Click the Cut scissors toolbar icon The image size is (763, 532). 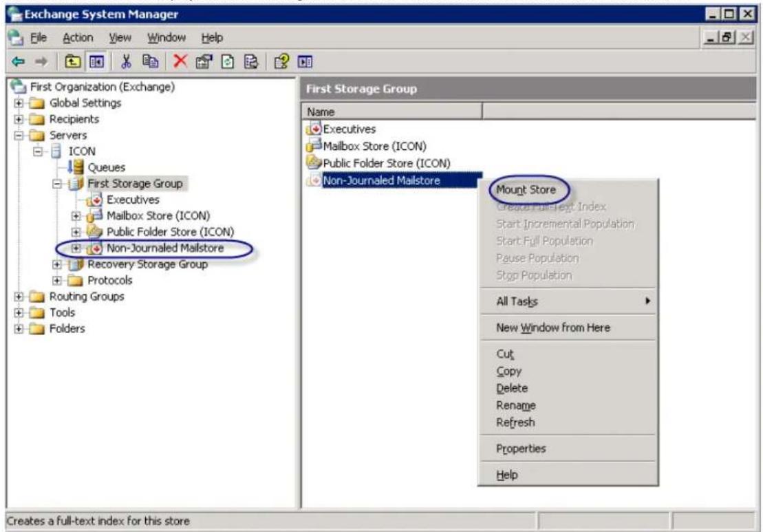(126, 61)
